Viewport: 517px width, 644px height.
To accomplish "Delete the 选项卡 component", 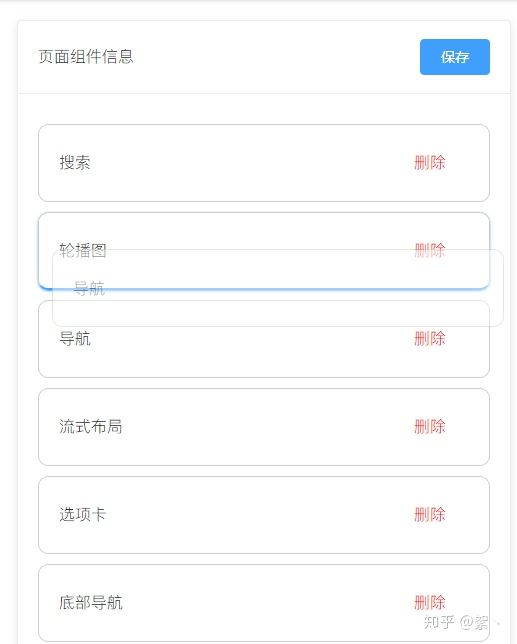I will pos(430,515).
